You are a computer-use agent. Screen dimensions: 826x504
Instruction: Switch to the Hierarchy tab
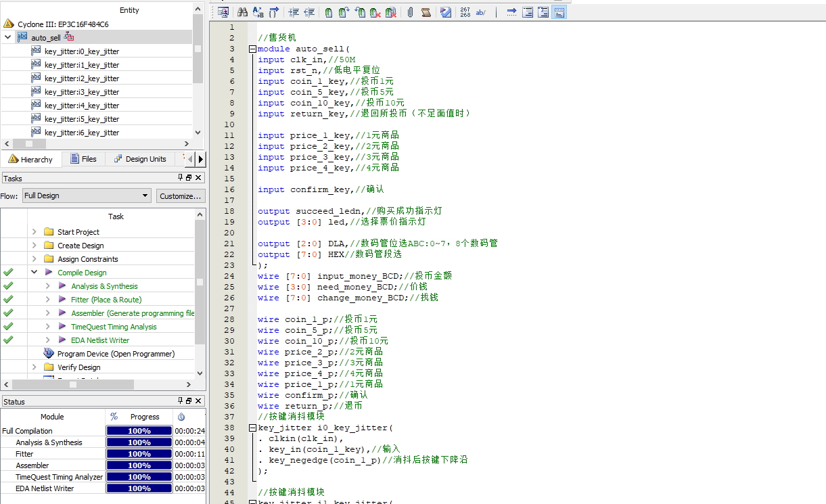click(x=30, y=159)
